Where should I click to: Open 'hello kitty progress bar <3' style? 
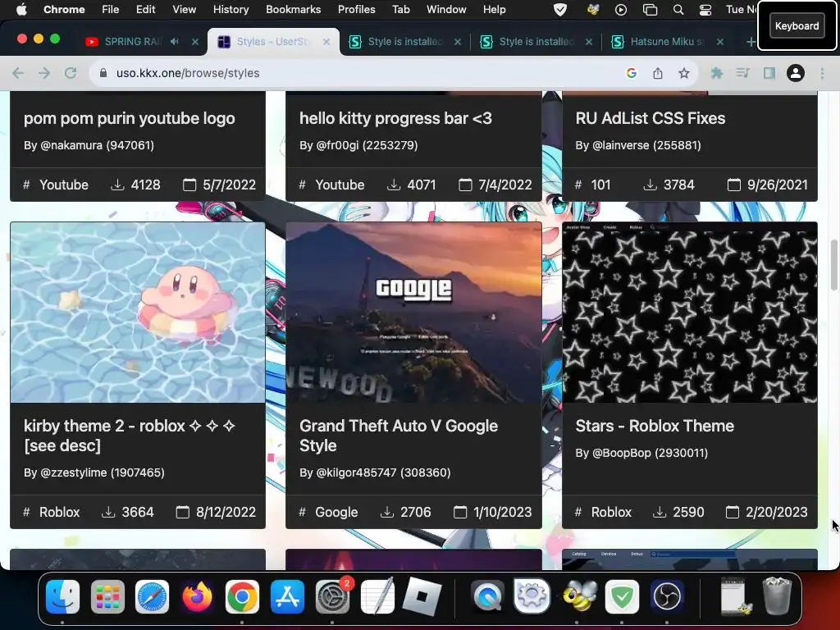pyautogui.click(x=395, y=118)
